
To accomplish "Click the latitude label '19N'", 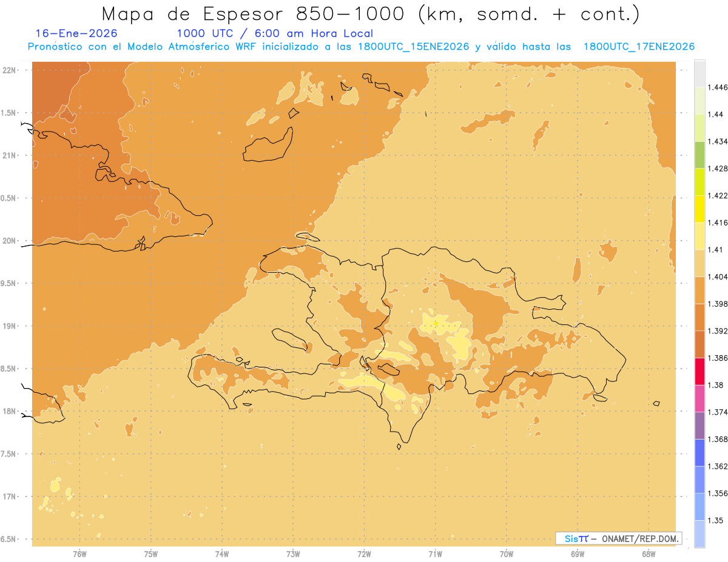I will pos(9,326).
